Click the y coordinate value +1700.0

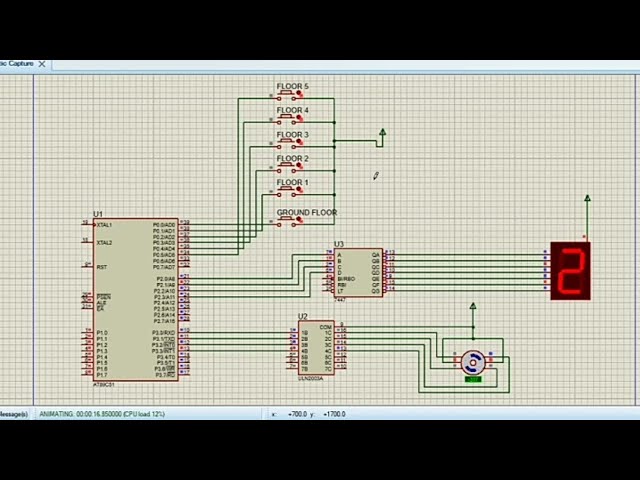tap(334, 414)
